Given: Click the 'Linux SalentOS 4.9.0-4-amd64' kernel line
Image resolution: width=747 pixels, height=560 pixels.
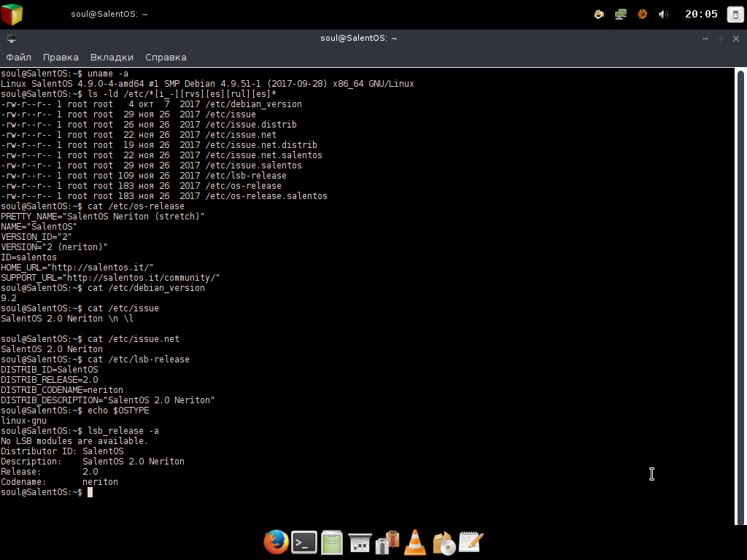Looking at the screenshot, I should (x=207, y=84).
